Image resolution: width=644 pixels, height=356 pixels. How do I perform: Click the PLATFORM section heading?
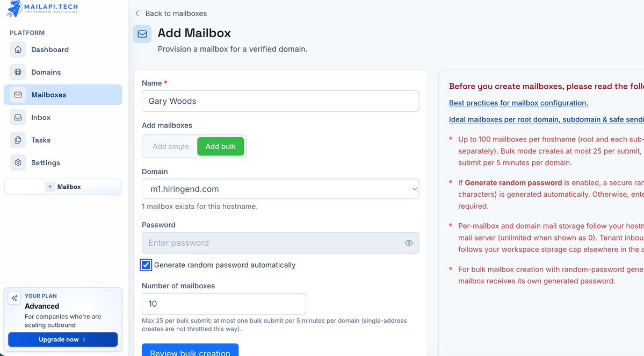(x=27, y=33)
